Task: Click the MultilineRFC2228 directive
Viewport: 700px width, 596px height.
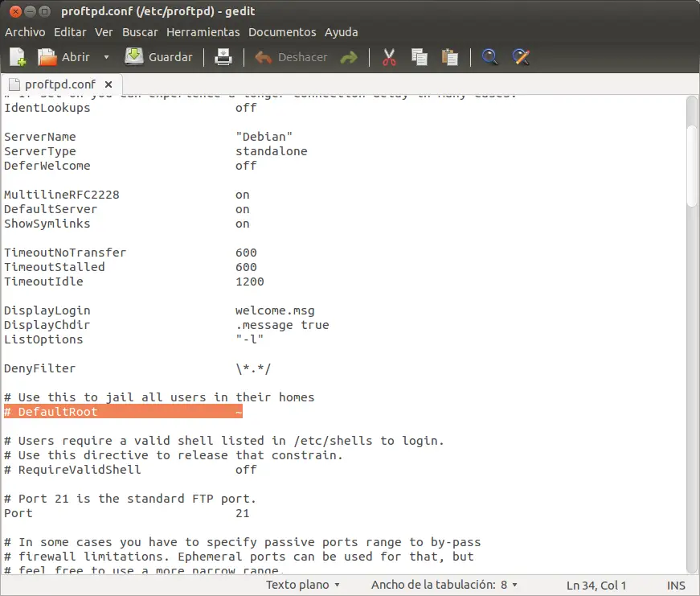Action: coord(62,195)
